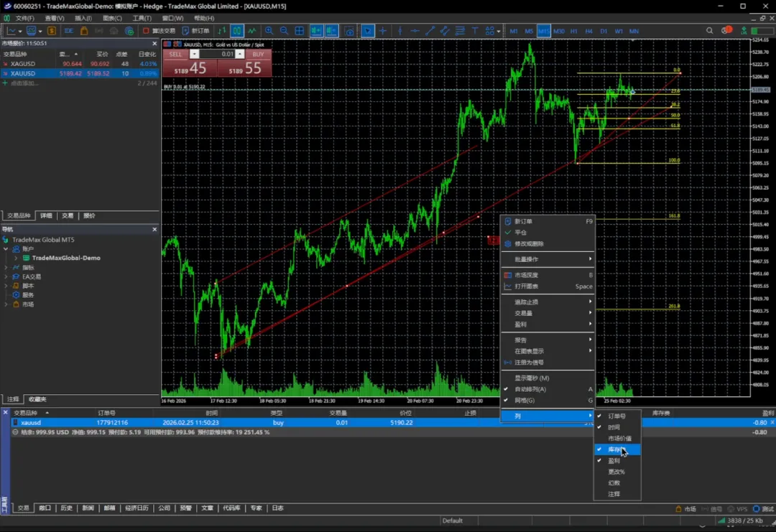Expand the 追踪止损 submenu arrow
Screen dimensions: 776x532
(x=591, y=302)
